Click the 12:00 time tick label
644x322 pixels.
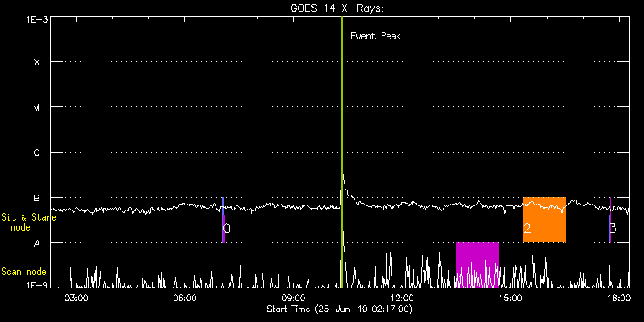point(401,298)
